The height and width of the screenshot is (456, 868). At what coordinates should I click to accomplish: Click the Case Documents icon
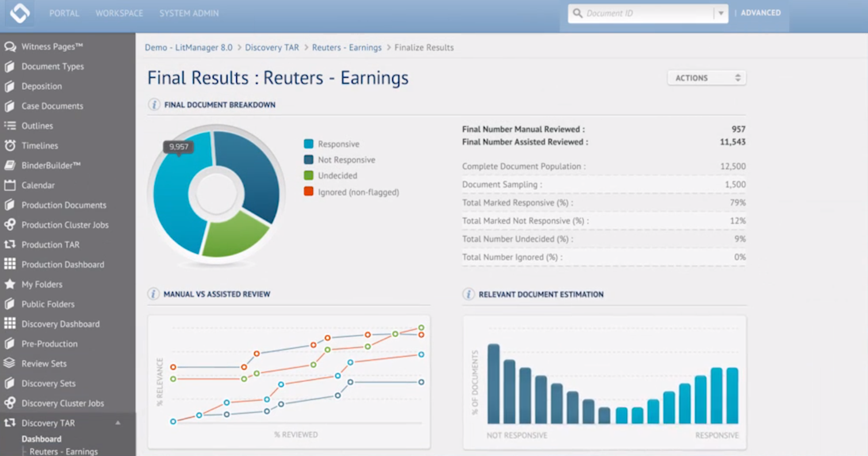tap(10, 106)
